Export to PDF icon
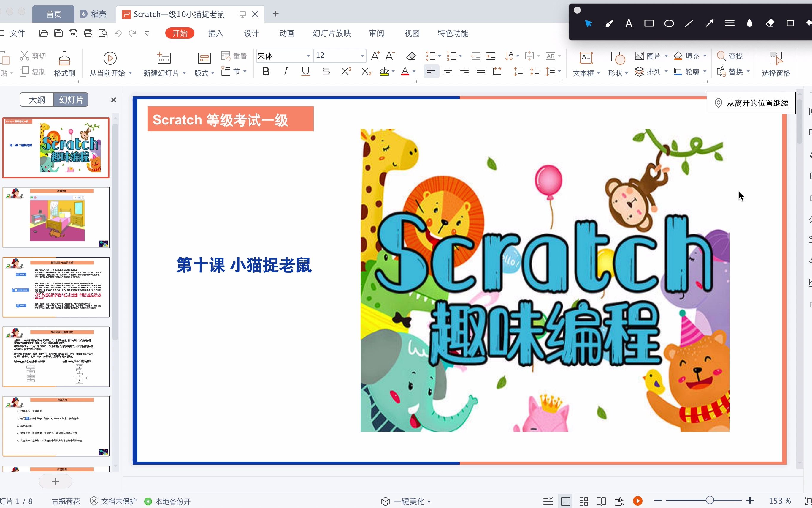Screen dimensions: 812x508 [x=73, y=33]
